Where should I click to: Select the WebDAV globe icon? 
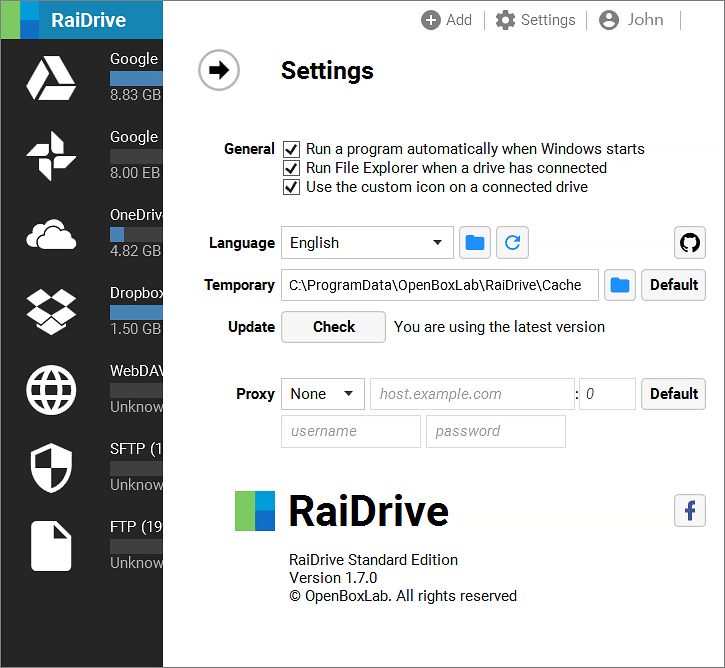(x=51, y=390)
